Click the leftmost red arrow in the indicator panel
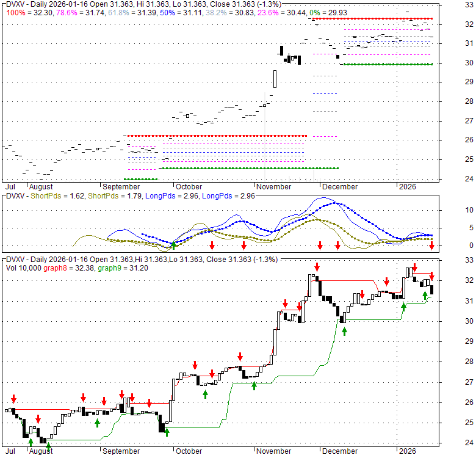The height and width of the screenshot is (455, 476). (x=212, y=245)
